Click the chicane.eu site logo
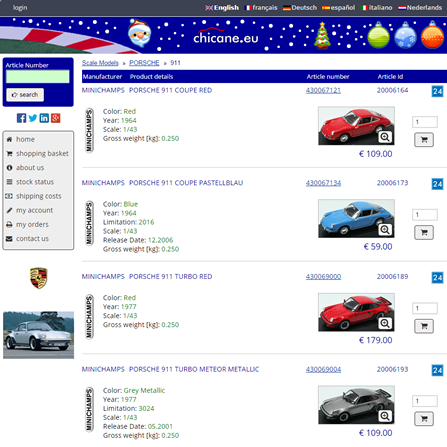This screenshot has height=447, width=447. pos(226,36)
